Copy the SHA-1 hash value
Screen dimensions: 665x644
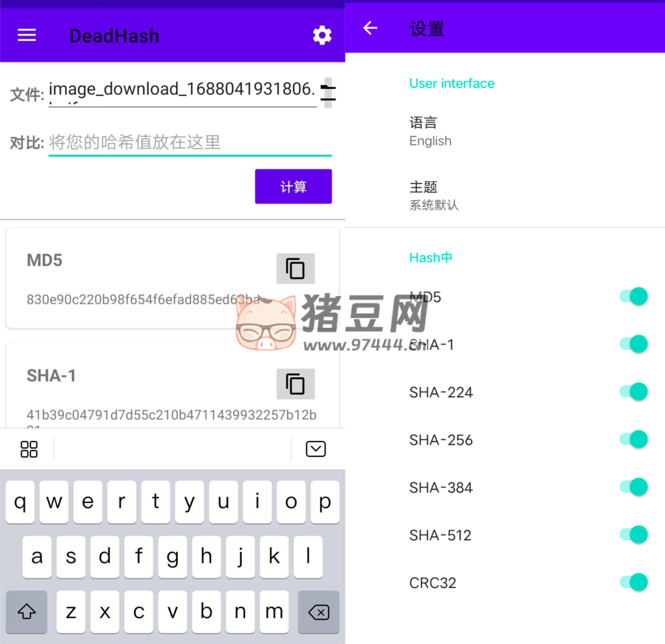pyautogui.click(x=295, y=384)
